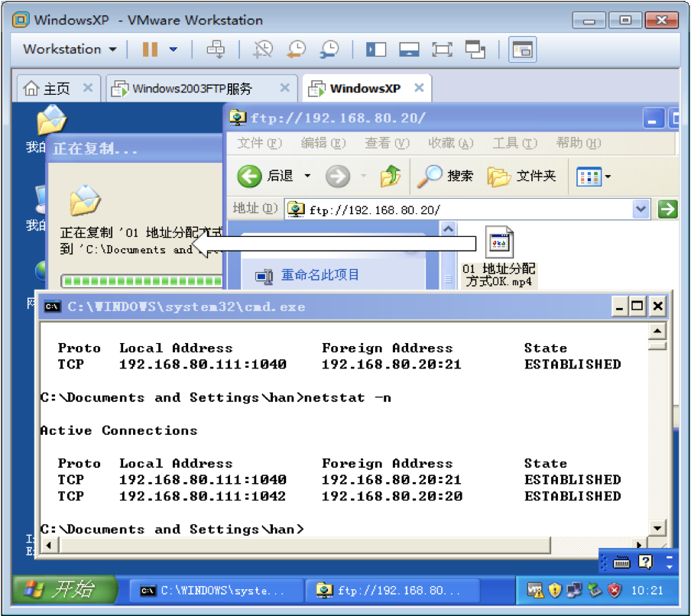Go up one folder level
691x616 pixels.
click(390, 177)
